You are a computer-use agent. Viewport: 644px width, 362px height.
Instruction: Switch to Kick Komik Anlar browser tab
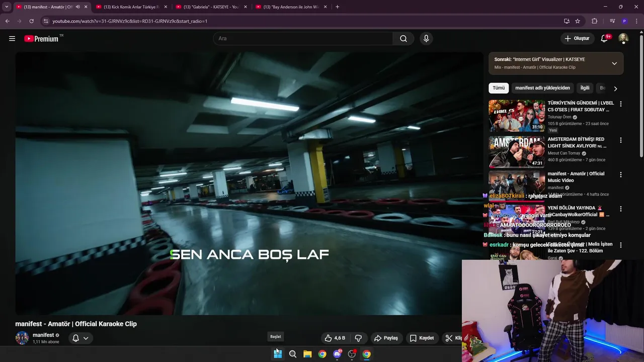click(131, 7)
